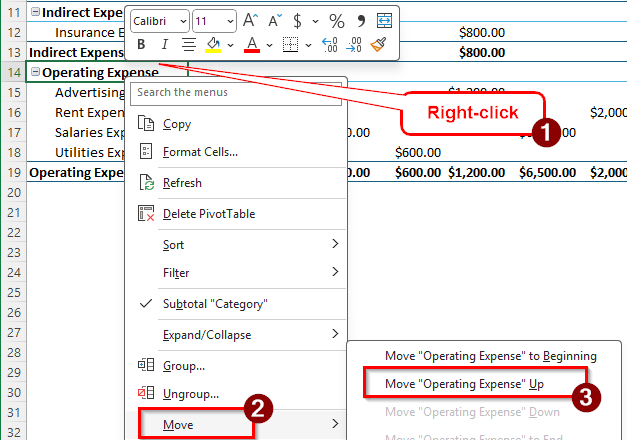Open the font size 11 dropdown
This screenshot has height=440, width=627.
coord(230,21)
